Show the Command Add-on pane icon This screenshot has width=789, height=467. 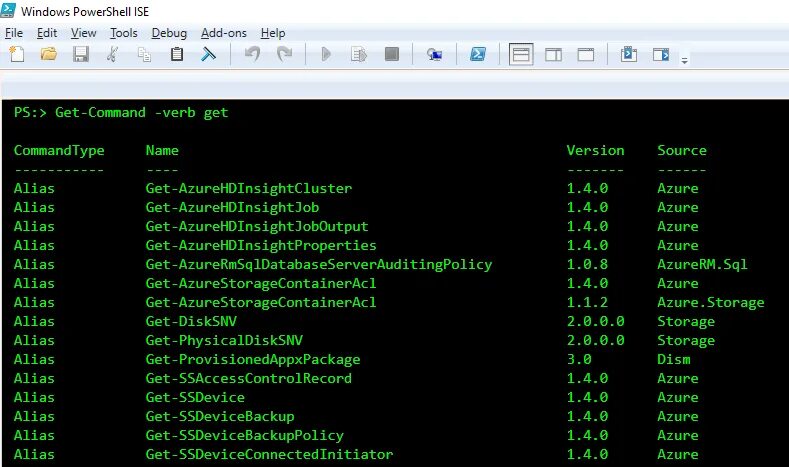click(x=661, y=54)
